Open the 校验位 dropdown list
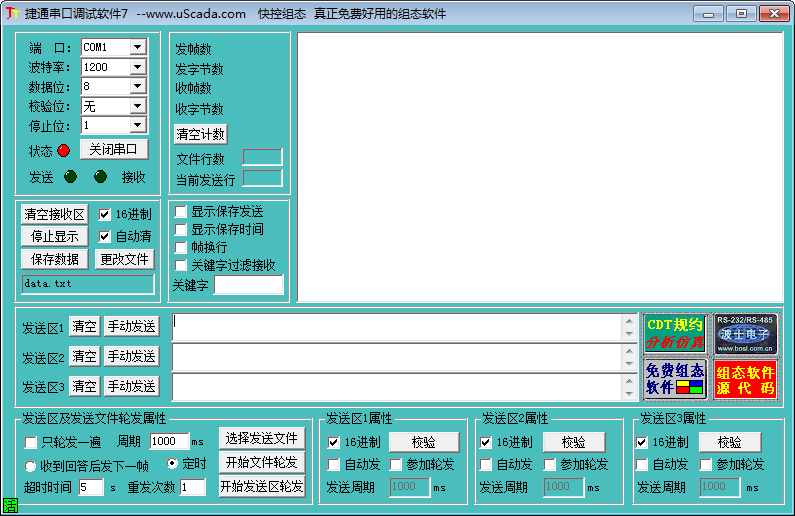795x516 pixels. (138, 106)
